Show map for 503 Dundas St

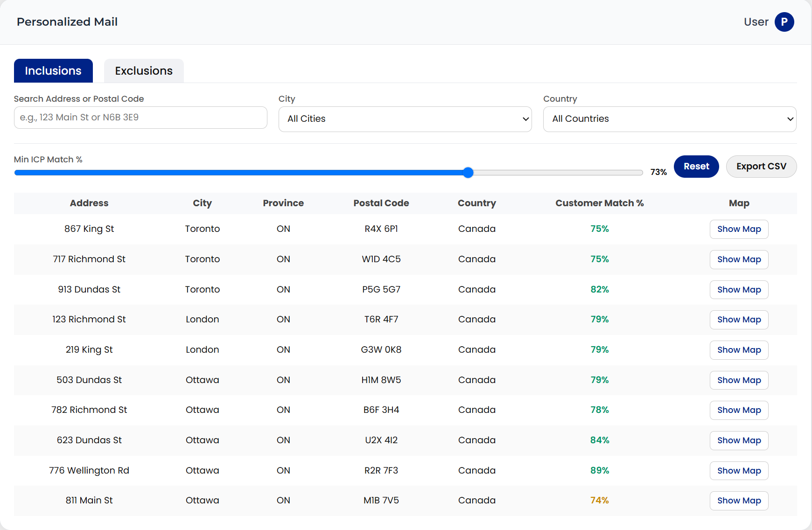[739, 380]
